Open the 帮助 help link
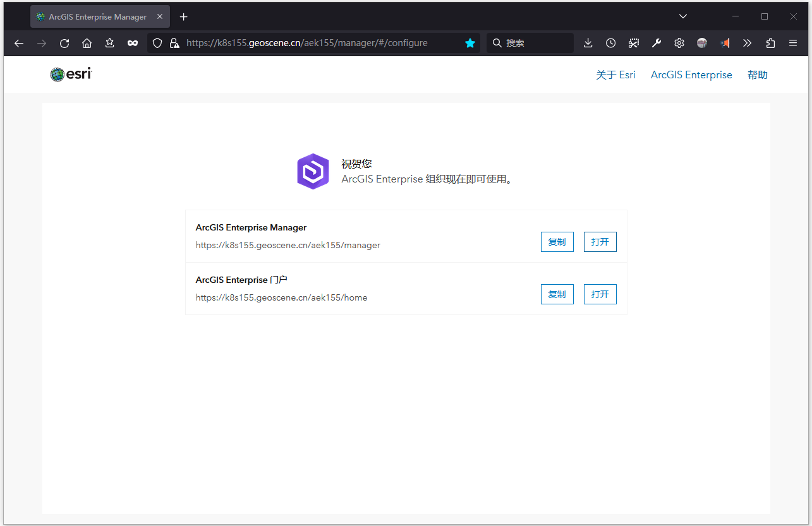812x526 pixels. [757, 75]
